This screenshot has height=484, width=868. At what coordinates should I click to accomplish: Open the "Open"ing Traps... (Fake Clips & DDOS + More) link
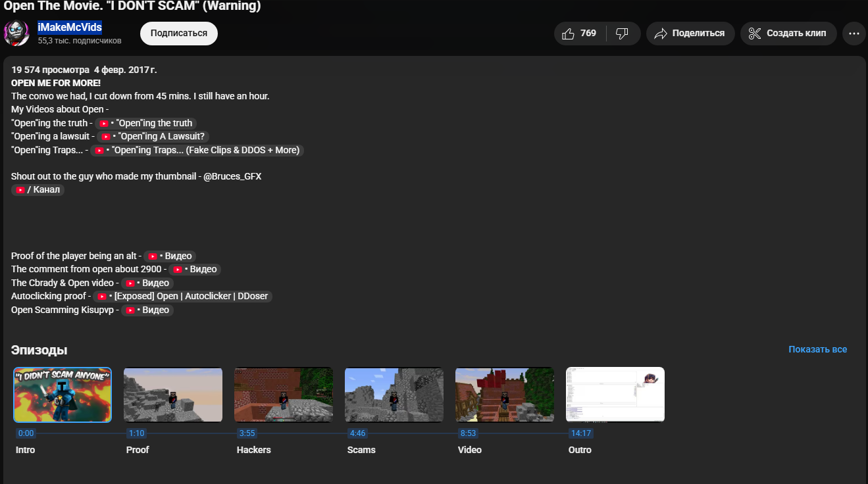197,150
